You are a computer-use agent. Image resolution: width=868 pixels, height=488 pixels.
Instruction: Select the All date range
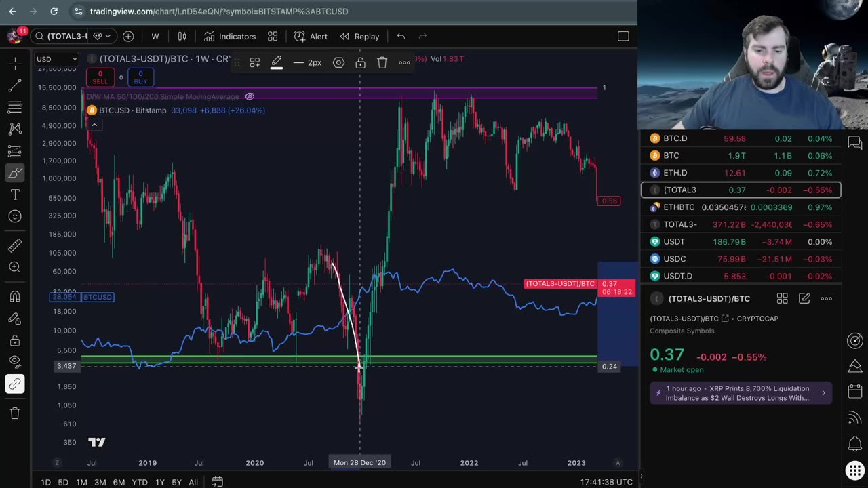pos(193,482)
